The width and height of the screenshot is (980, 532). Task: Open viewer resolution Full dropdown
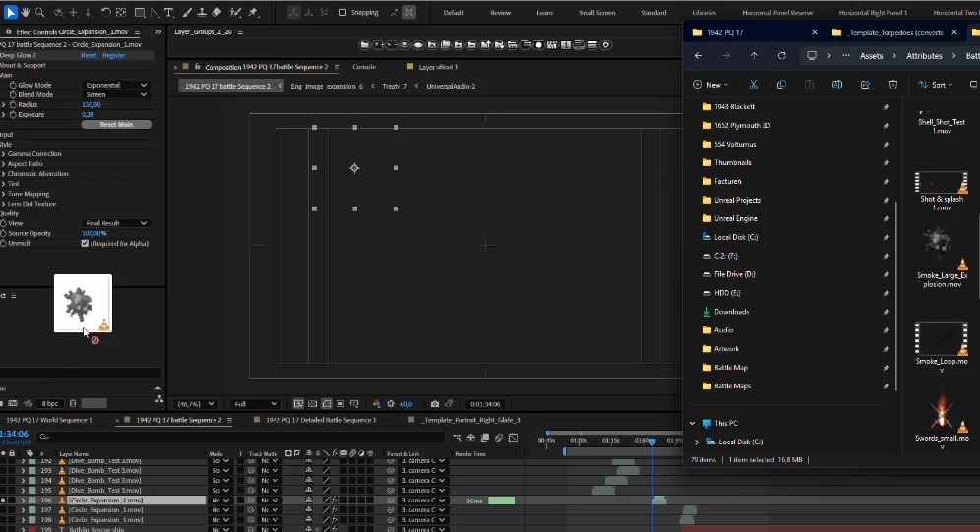[x=255, y=404]
